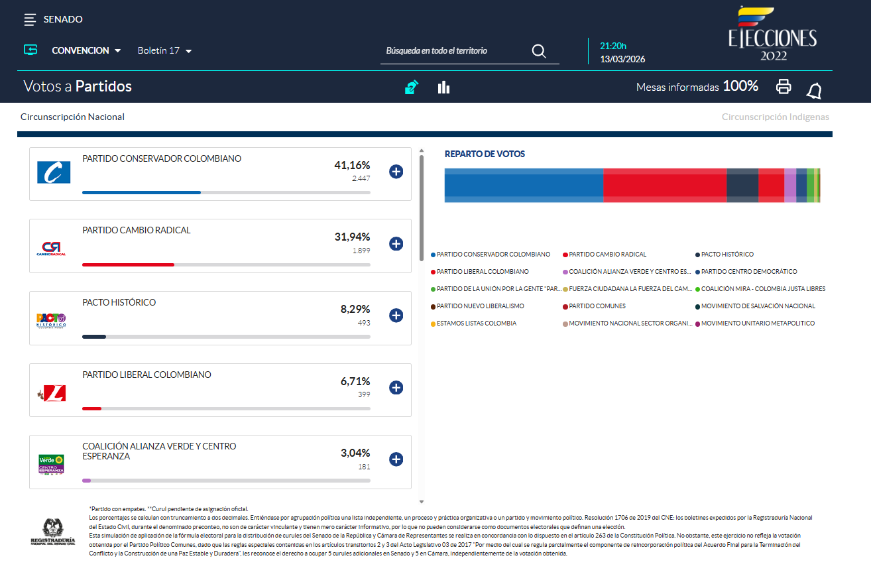Open the CONVENCION dropdown
The height and width of the screenshot is (588, 871).
point(87,50)
